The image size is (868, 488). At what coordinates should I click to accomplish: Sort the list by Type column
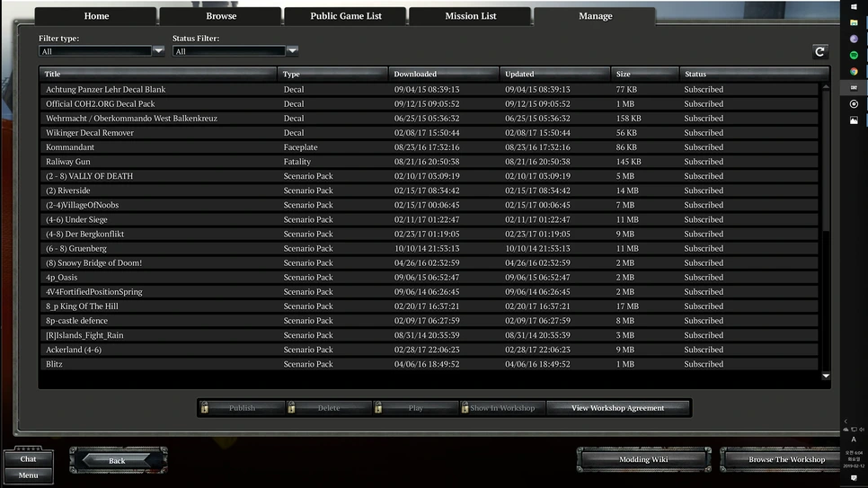[332, 74]
